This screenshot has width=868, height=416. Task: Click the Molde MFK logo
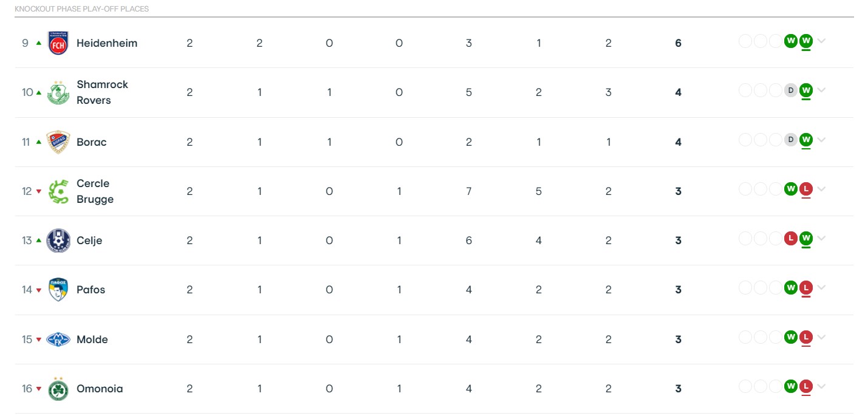58,339
